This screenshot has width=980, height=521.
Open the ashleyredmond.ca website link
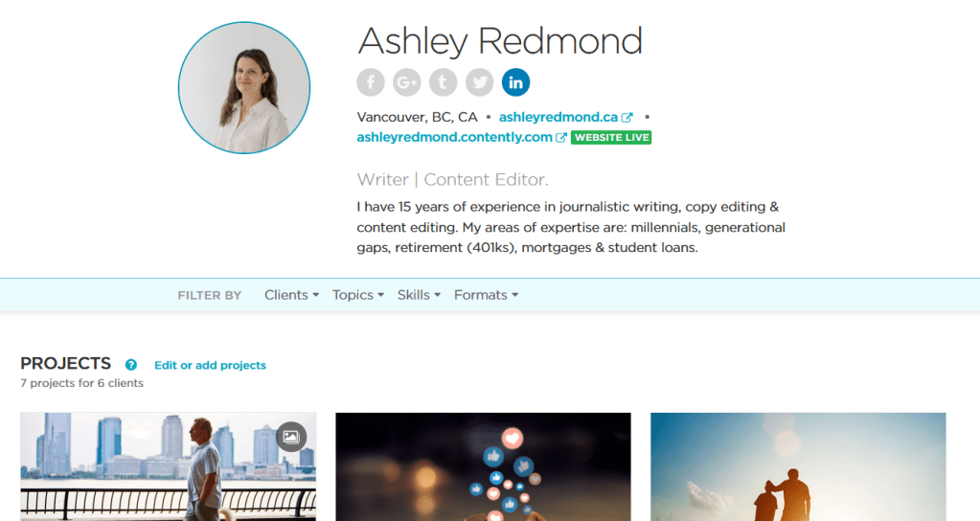[x=558, y=117]
